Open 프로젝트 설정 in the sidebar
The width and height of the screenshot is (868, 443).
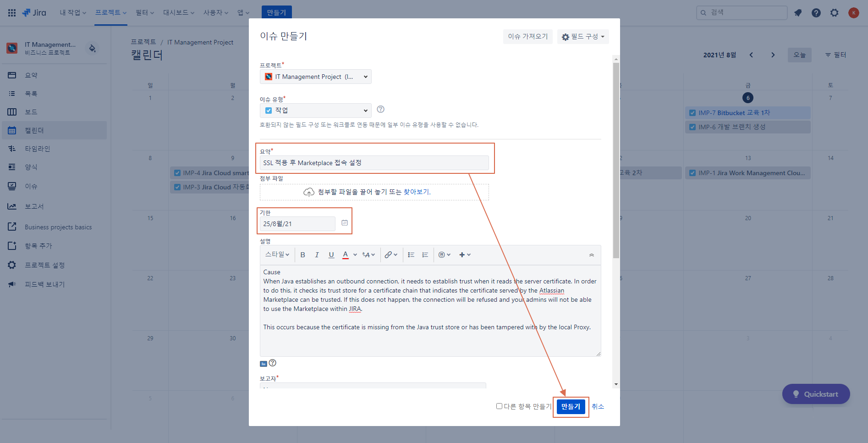coord(55,265)
